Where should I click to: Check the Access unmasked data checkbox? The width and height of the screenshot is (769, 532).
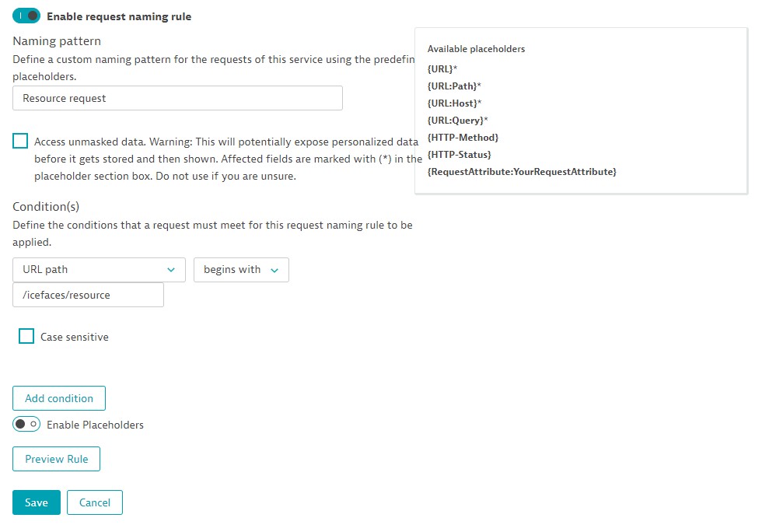pos(20,141)
